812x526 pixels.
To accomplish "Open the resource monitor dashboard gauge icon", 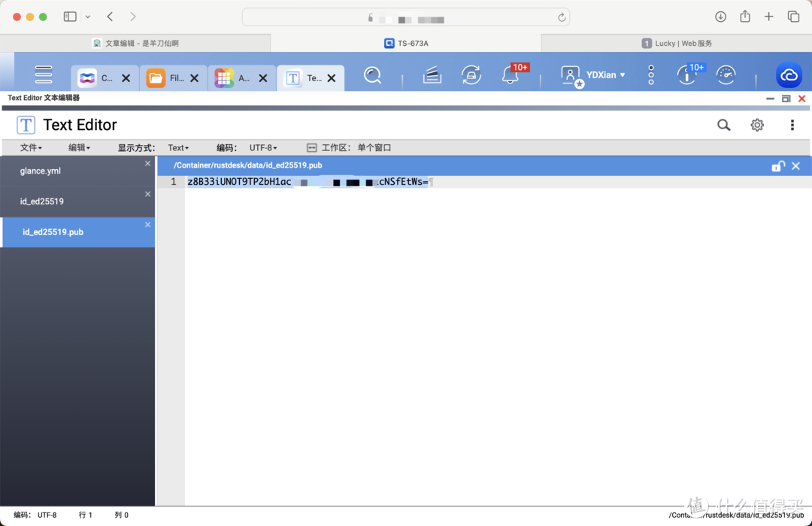I will click(726, 76).
